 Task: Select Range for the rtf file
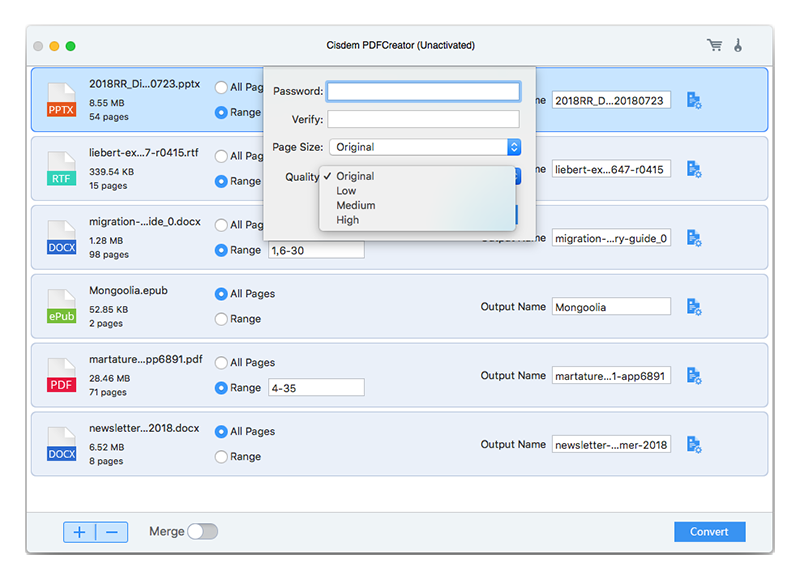(221, 181)
